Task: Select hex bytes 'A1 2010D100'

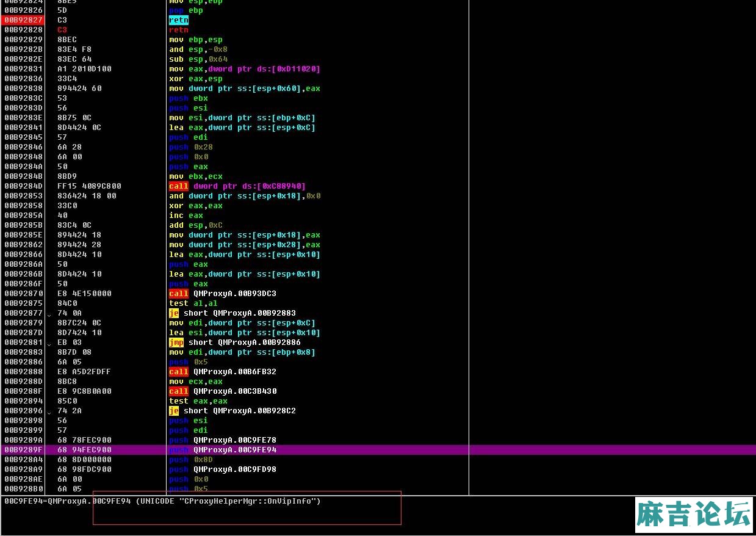Action: [84, 69]
